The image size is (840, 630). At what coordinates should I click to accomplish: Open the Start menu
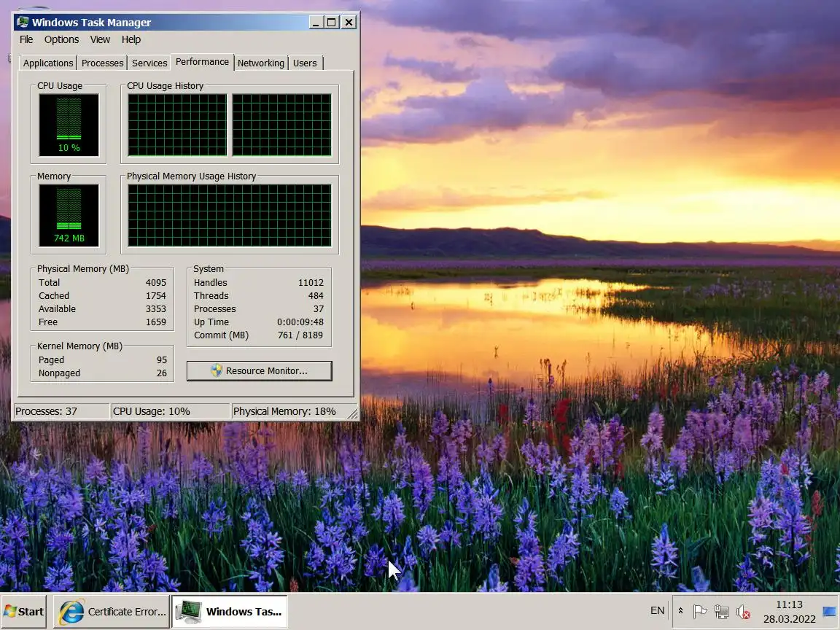(x=23, y=611)
